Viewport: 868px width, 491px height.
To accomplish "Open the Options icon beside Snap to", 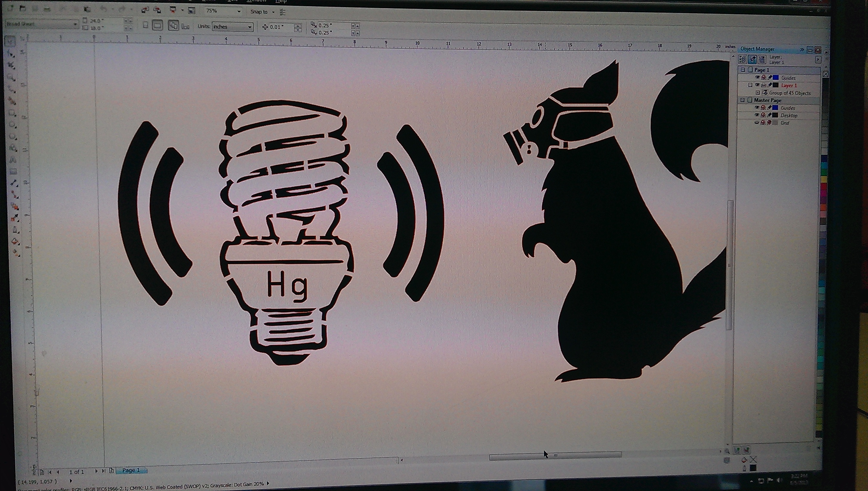I will [x=283, y=12].
